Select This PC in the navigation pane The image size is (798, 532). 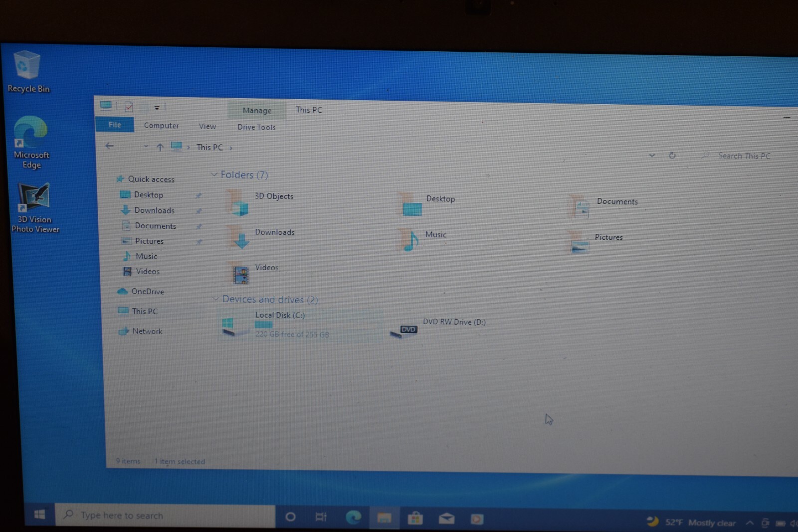(145, 311)
